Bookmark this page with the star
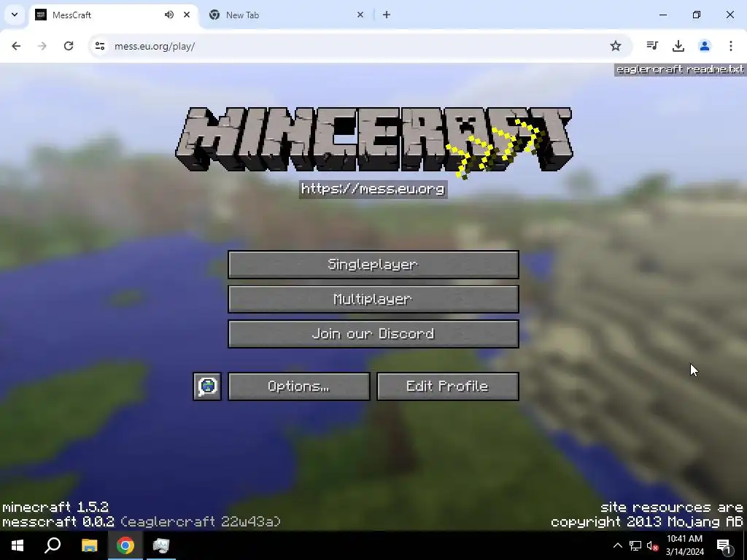 click(616, 46)
